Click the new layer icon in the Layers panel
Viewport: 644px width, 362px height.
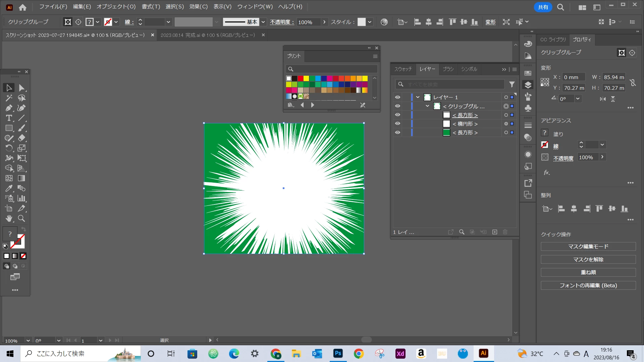click(495, 232)
